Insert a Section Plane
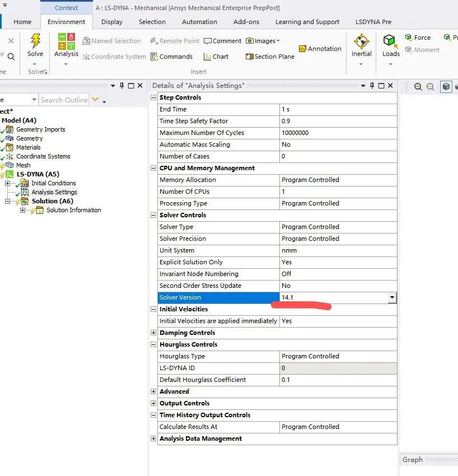458x476 pixels. [x=270, y=57]
